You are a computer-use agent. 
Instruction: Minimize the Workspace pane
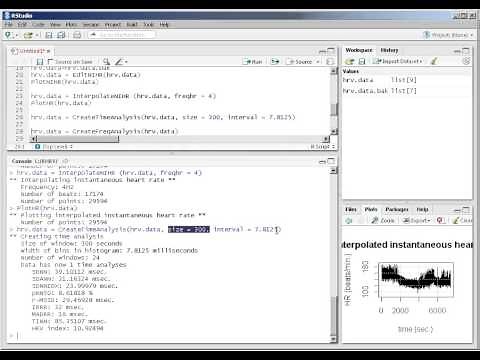click(x=457, y=51)
